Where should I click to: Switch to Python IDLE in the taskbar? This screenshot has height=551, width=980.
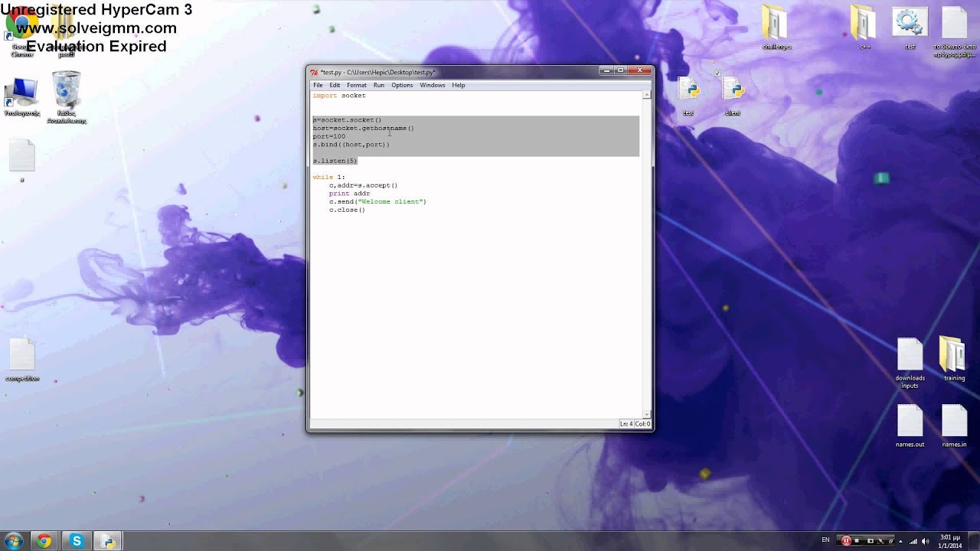click(109, 541)
